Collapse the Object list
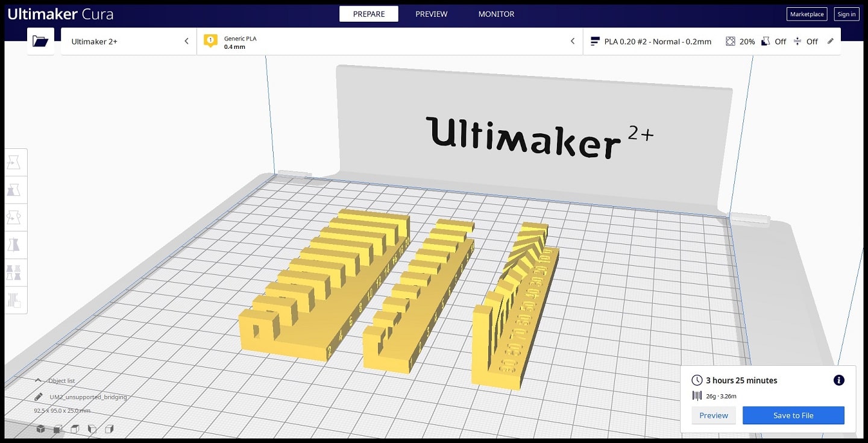The image size is (868, 443). [38, 380]
